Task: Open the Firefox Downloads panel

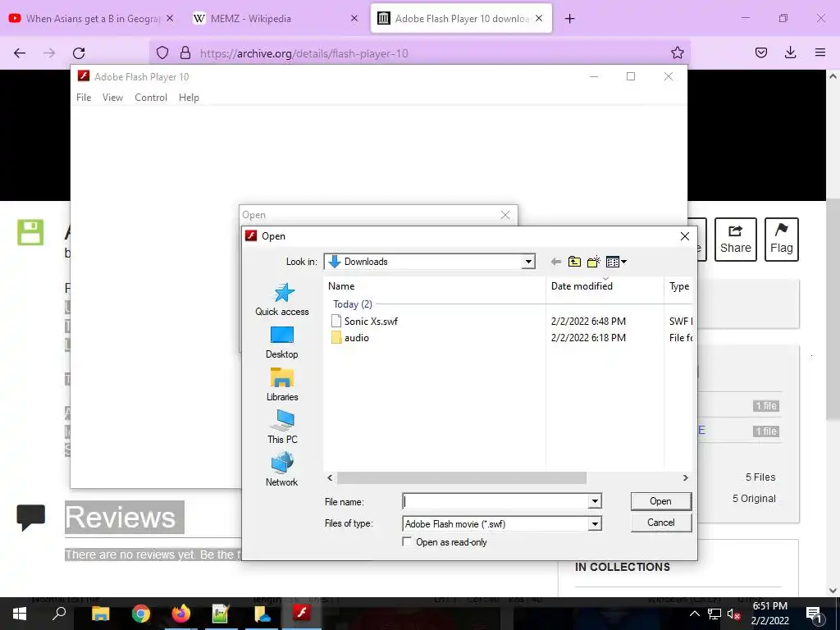Action: click(790, 52)
